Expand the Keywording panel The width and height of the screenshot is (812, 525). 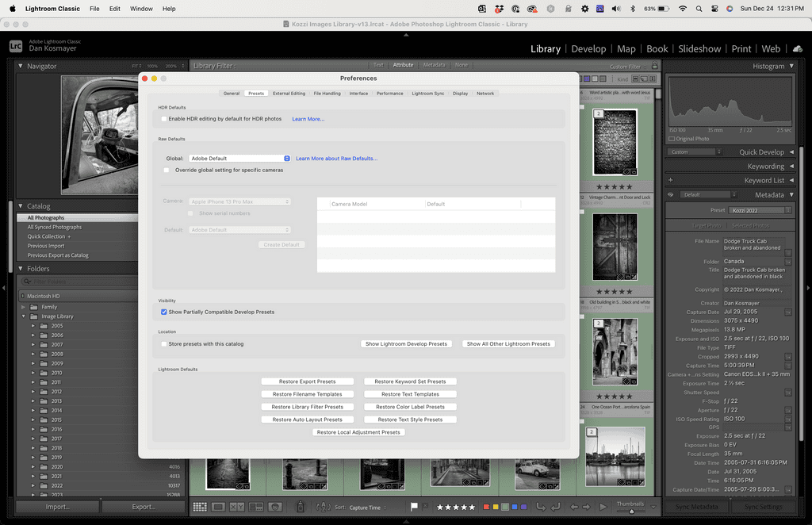pos(791,167)
